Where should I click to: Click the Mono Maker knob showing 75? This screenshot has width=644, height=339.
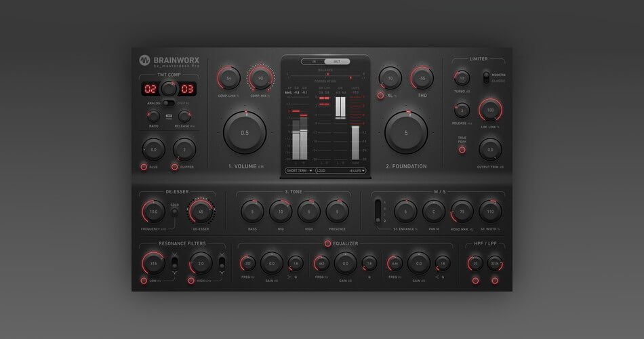click(462, 212)
